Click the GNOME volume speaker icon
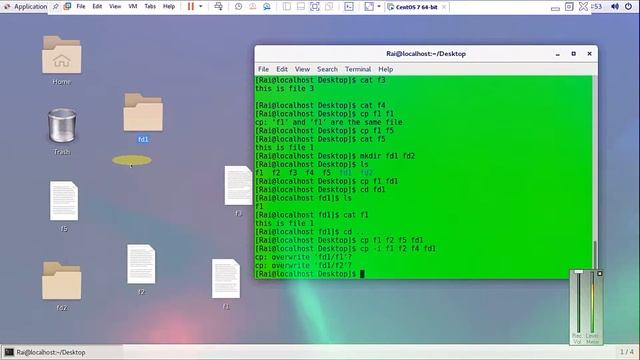 tap(615, 7)
